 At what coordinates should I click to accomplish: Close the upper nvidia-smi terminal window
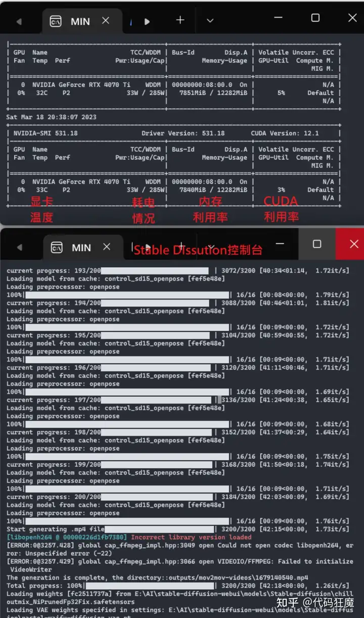352,18
